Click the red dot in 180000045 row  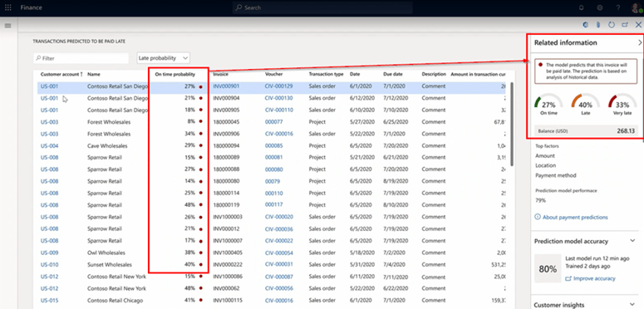click(x=200, y=122)
